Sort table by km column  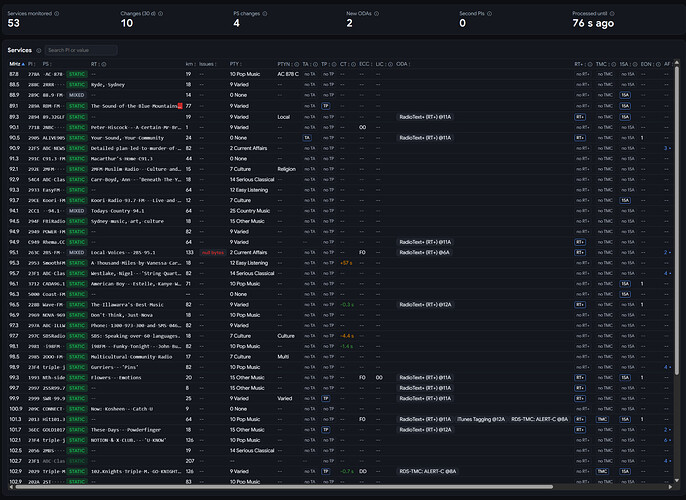(190, 64)
